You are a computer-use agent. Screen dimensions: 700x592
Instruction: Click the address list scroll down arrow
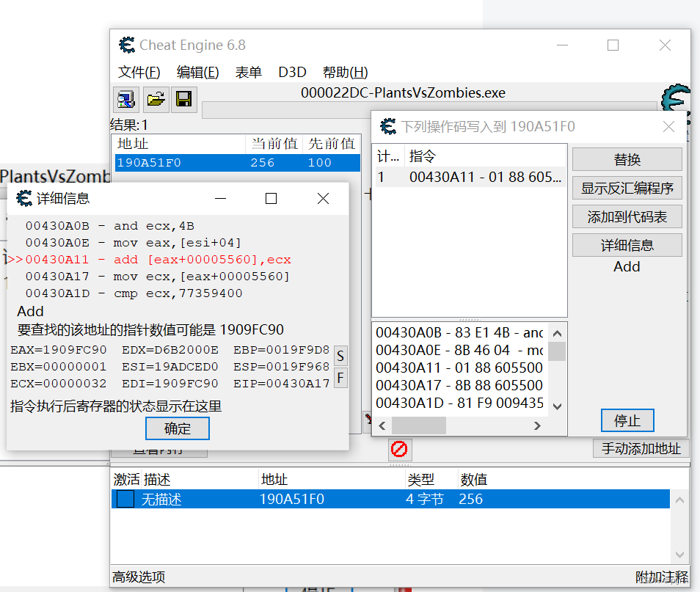point(680,555)
